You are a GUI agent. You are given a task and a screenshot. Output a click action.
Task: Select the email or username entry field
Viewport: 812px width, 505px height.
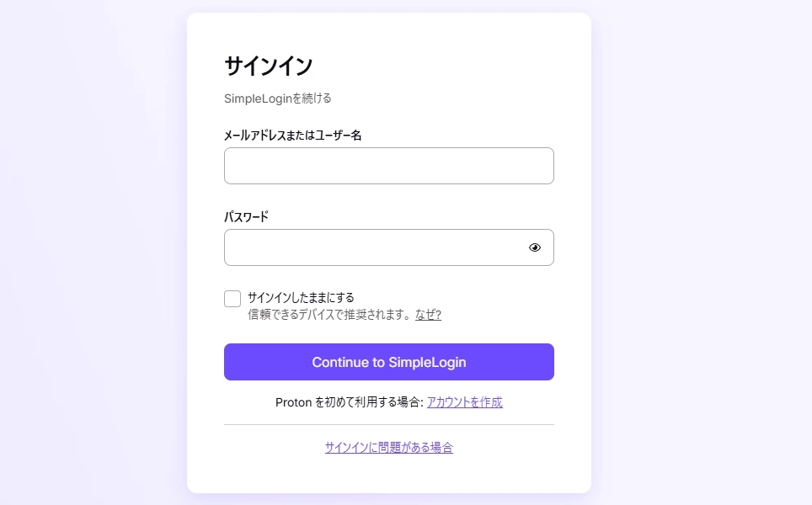(x=388, y=165)
